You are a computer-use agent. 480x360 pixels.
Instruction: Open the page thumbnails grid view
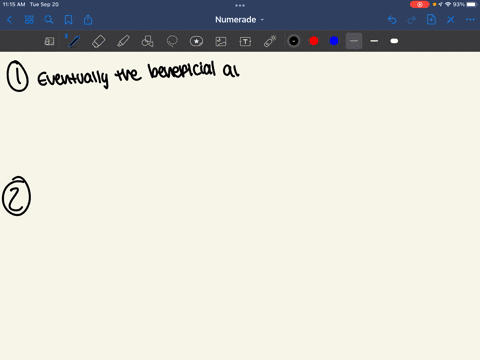point(29,20)
